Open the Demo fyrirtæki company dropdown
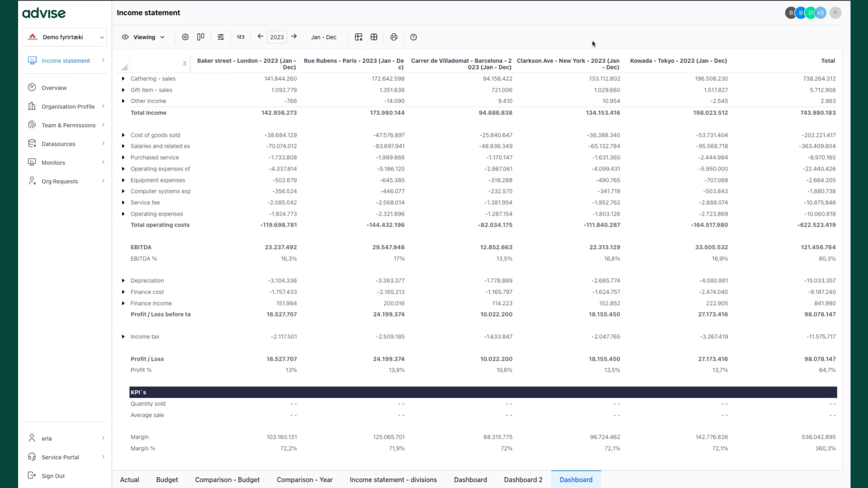The image size is (868, 488). (64, 37)
